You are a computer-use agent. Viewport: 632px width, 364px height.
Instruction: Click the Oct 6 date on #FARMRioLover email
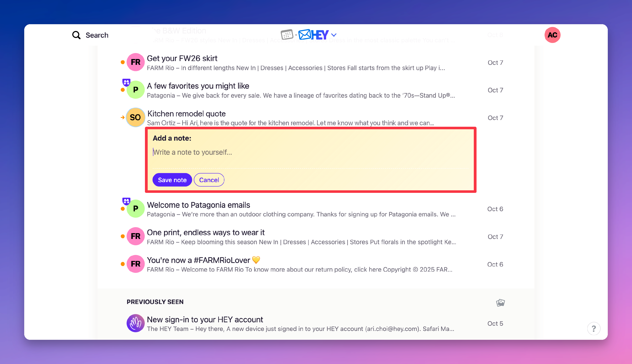495,264
